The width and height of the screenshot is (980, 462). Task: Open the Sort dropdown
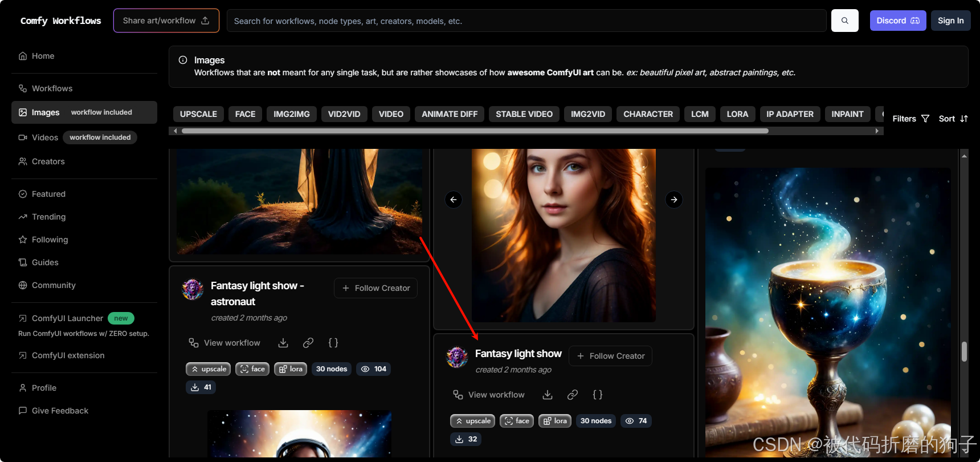[x=953, y=119]
